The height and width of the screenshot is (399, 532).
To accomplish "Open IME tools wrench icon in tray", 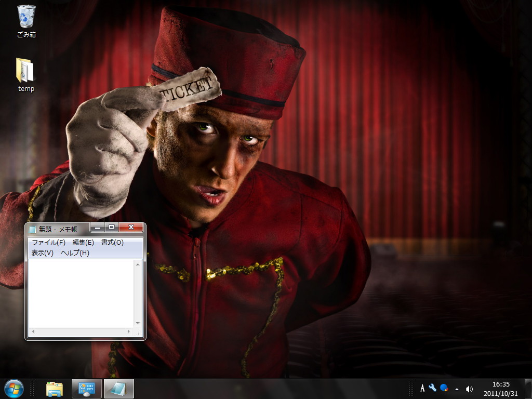I will 433,388.
